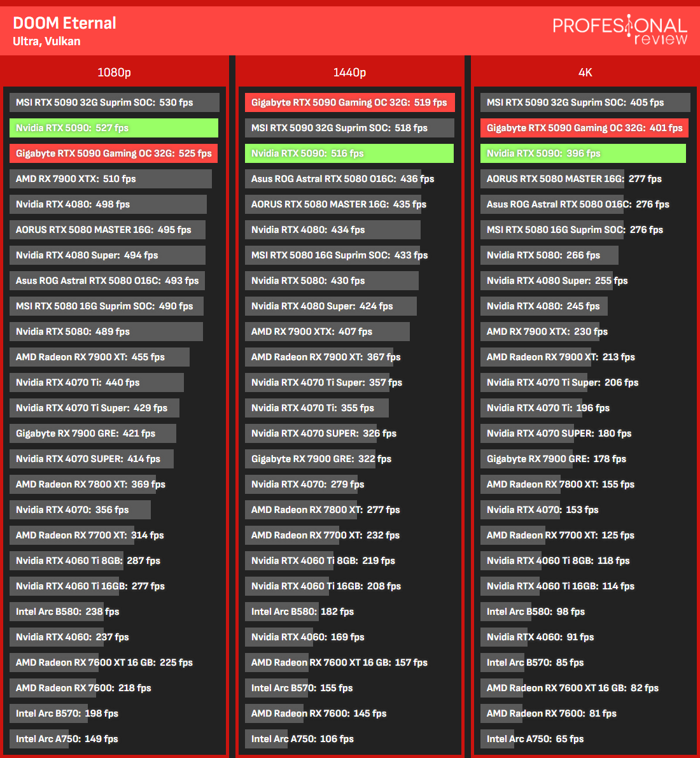Click Nvidia RTX 5080 430 fps bar
Image resolution: width=700 pixels, height=758 pixels.
click(x=332, y=281)
